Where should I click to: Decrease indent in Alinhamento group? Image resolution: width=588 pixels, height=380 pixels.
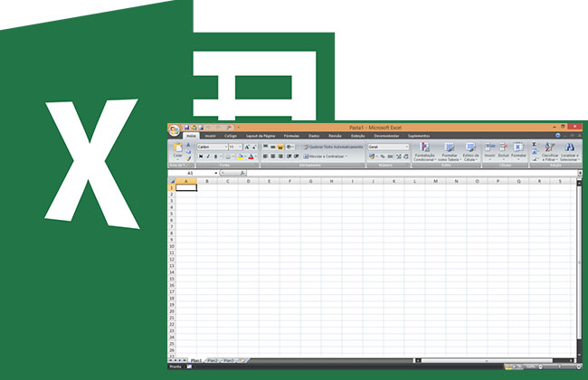(289, 156)
